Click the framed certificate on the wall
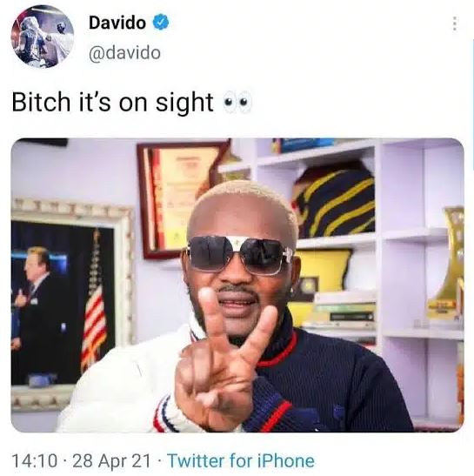Image resolution: width=474 pixels, height=476 pixels. 181,198
